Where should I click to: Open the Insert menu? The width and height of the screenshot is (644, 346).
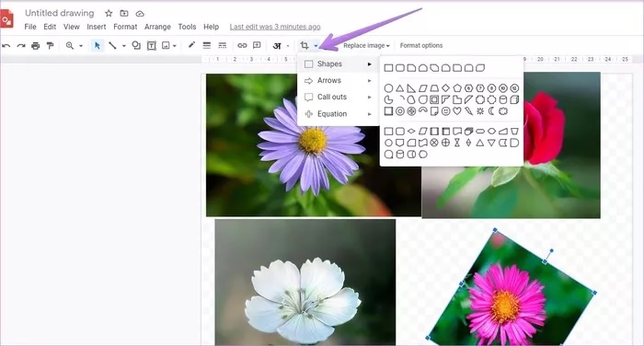(x=97, y=27)
